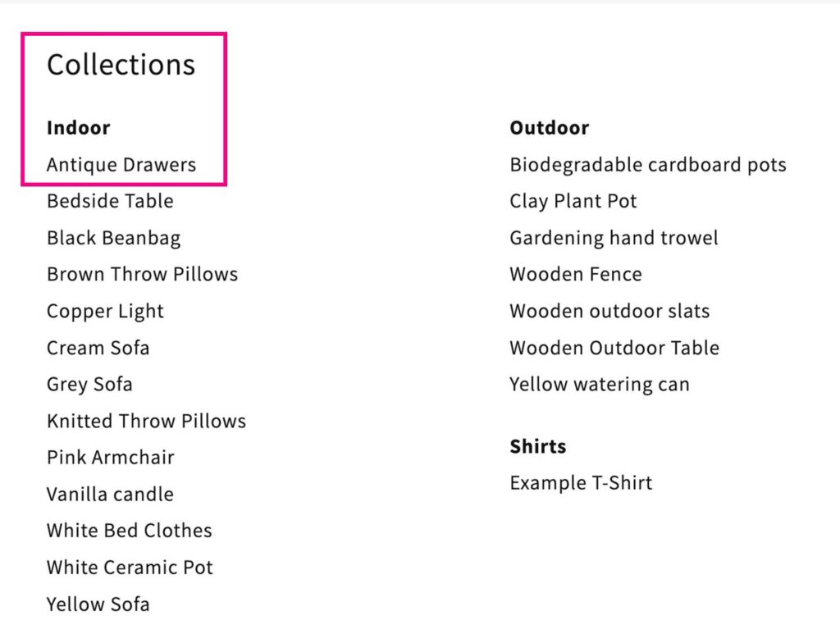Open Gardening hand trowel link

(614, 238)
